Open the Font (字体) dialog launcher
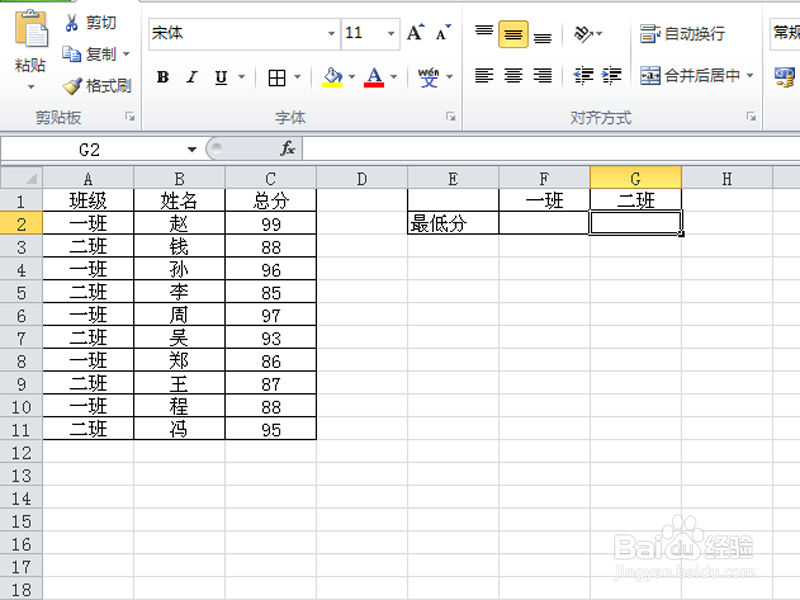The height and width of the screenshot is (600, 800). pos(450,117)
